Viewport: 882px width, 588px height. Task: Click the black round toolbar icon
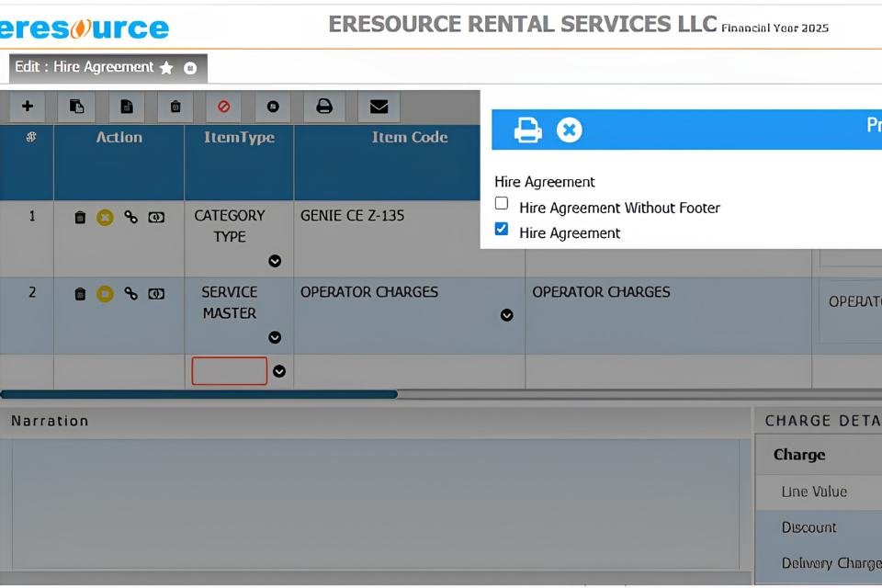point(273,107)
